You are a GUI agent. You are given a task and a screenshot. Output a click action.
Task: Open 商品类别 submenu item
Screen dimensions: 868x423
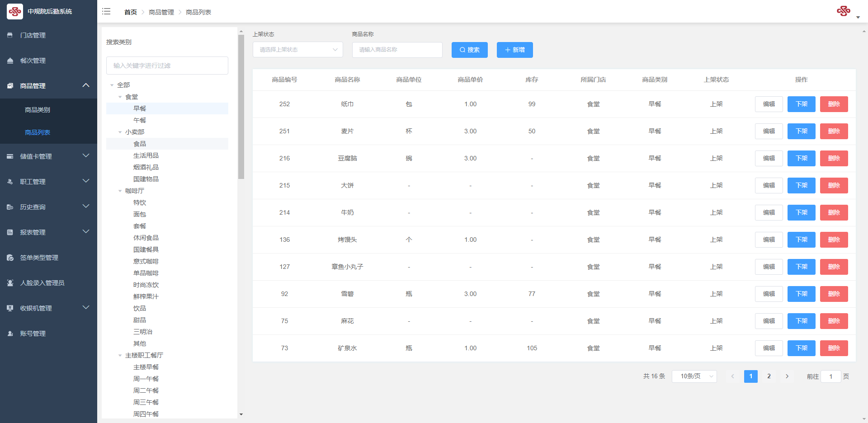point(48,110)
